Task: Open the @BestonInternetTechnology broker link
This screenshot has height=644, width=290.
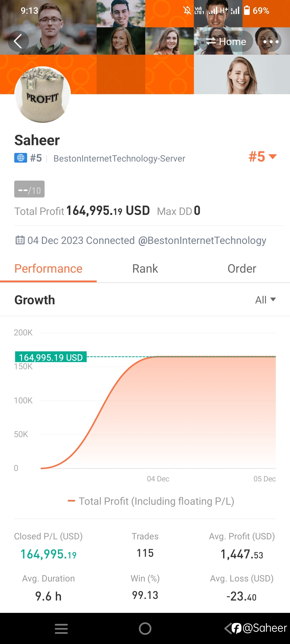Action: pos(202,240)
